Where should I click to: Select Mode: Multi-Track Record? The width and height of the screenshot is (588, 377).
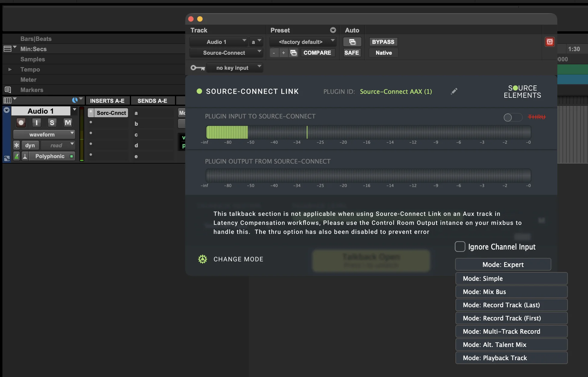[x=511, y=331]
